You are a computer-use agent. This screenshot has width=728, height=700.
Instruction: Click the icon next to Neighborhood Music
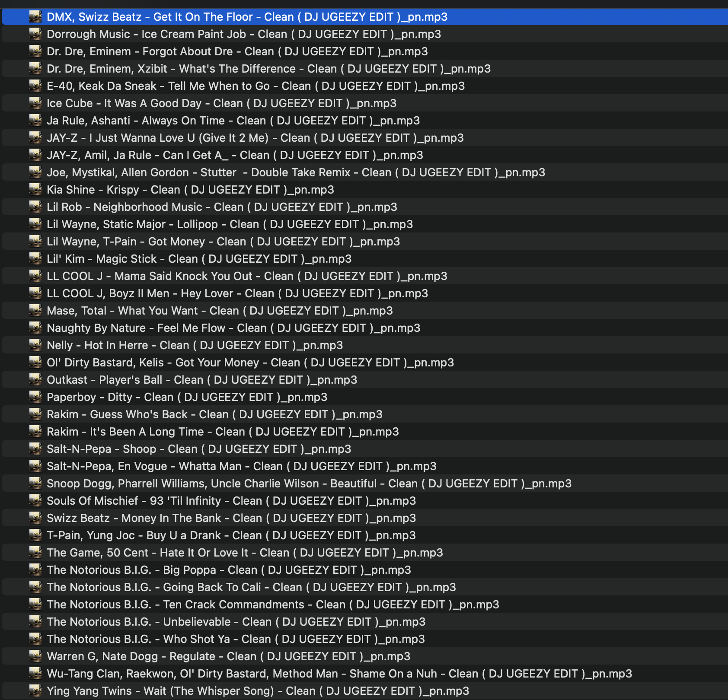35,207
